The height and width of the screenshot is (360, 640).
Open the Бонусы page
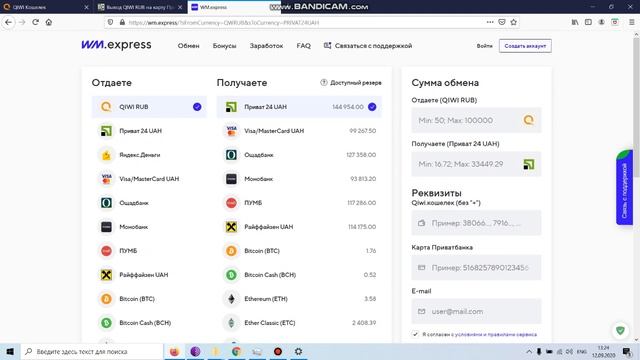(224, 46)
